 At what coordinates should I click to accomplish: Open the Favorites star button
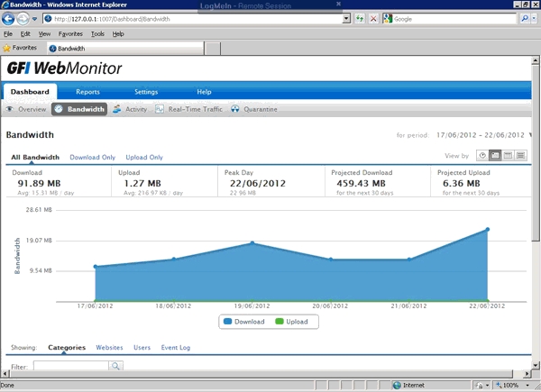click(x=20, y=48)
